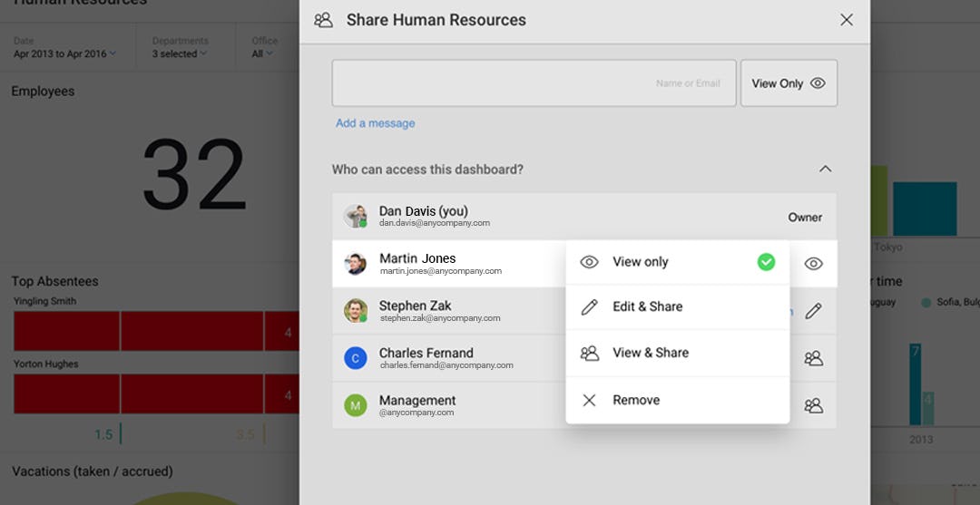Click the Owner label in Dan Davis row

coord(804,218)
